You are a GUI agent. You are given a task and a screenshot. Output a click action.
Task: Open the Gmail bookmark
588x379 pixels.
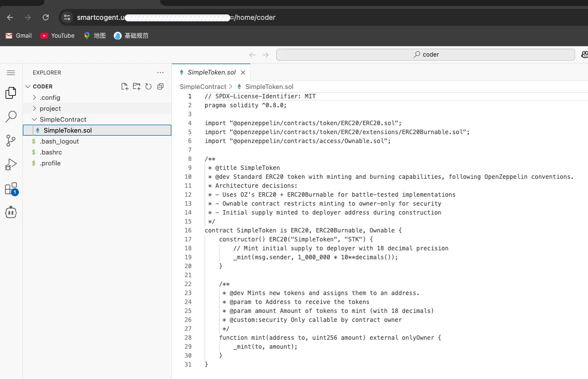[x=19, y=36]
